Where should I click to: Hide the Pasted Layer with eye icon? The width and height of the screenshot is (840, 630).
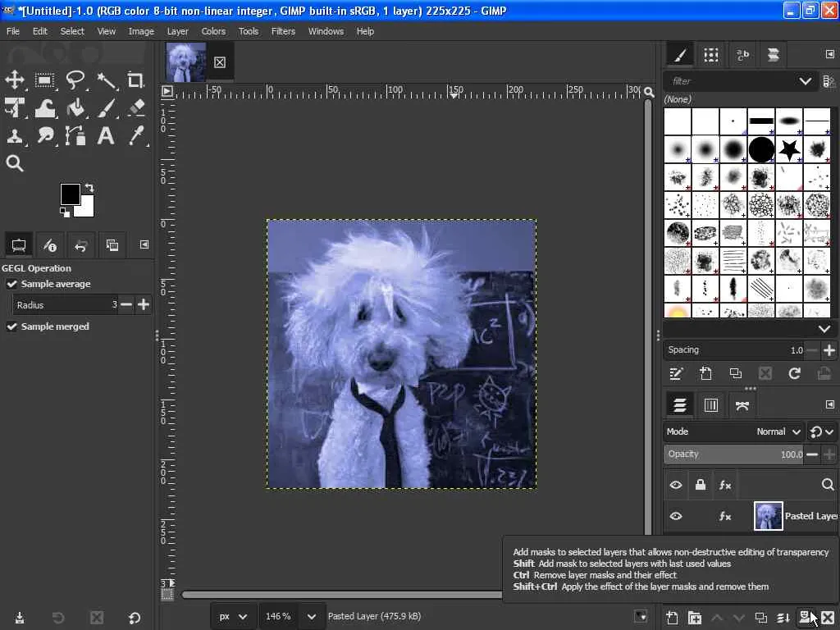[x=676, y=516]
